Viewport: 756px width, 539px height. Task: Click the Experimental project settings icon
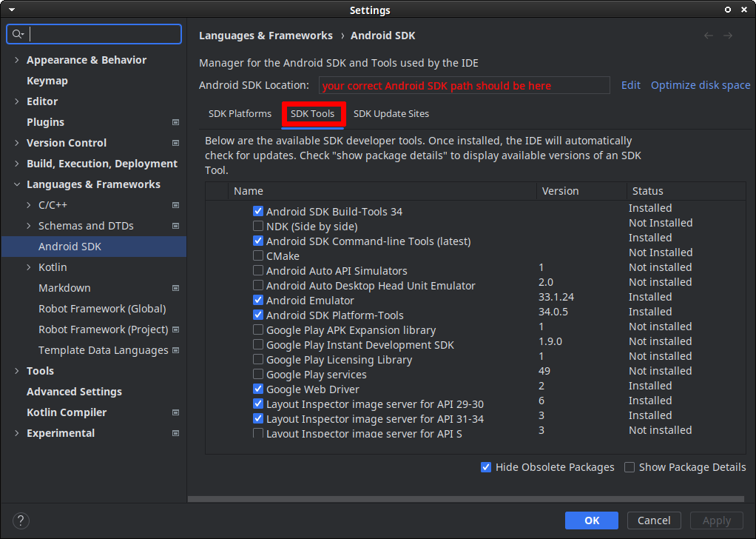[175, 433]
